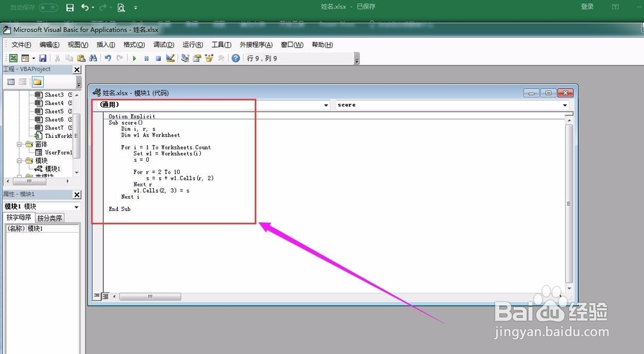Switch to Full Module View button
Viewport: 644px width, 354px height.
[x=105, y=296]
